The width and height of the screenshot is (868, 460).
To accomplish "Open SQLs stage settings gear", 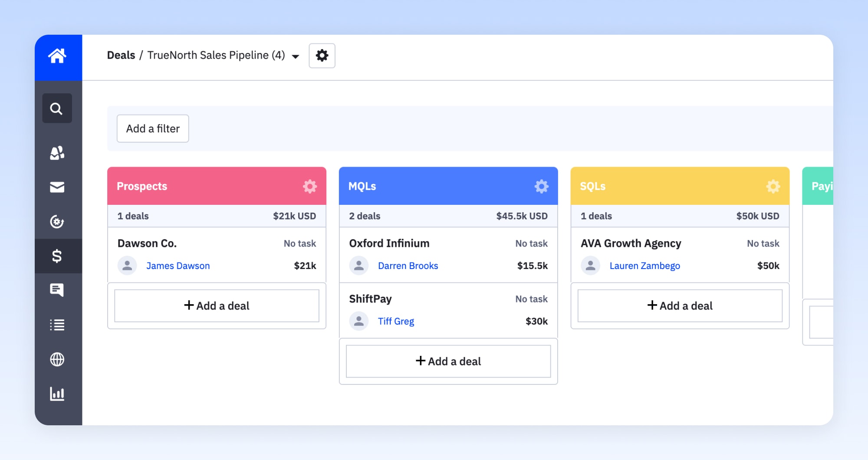I will pos(773,186).
